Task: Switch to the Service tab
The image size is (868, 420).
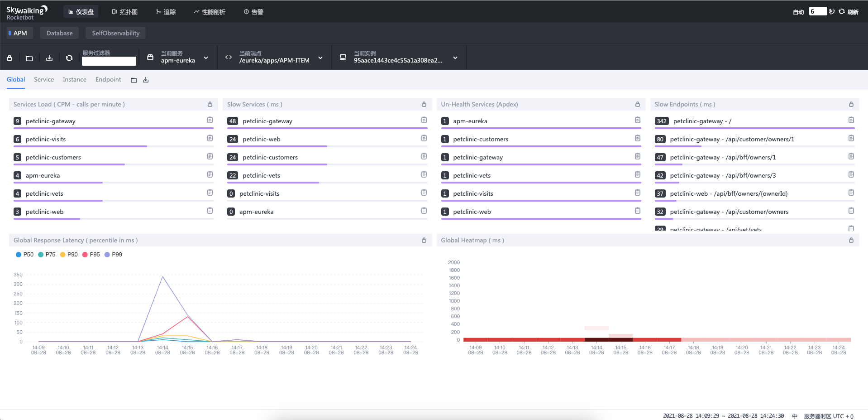Action: (x=44, y=80)
